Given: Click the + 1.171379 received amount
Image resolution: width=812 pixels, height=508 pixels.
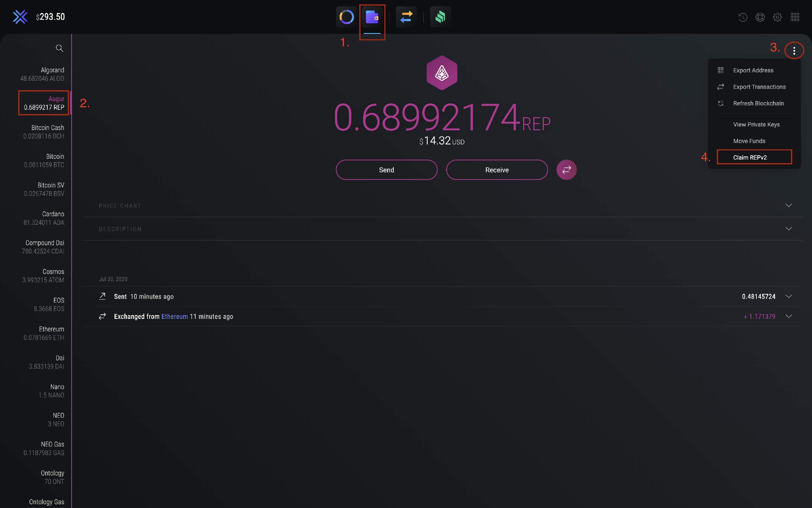Looking at the screenshot, I should (759, 316).
